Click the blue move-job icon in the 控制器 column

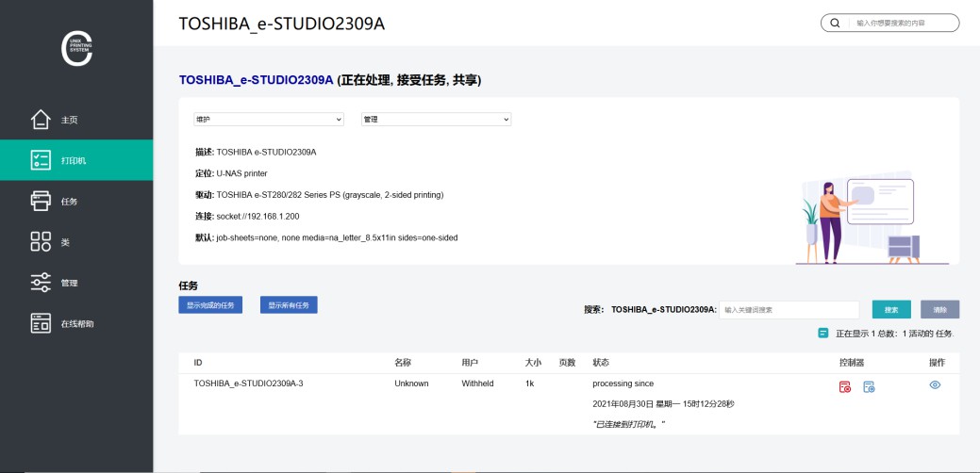coord(869,387)
